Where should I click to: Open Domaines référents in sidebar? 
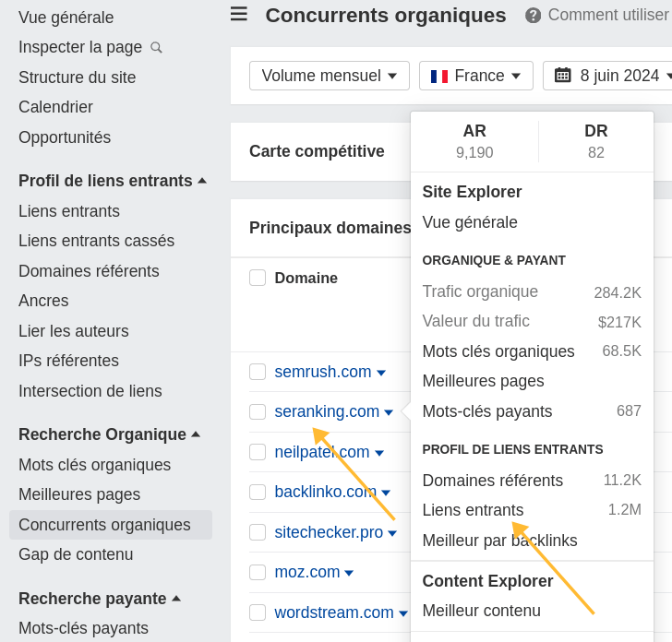(89, 271)
